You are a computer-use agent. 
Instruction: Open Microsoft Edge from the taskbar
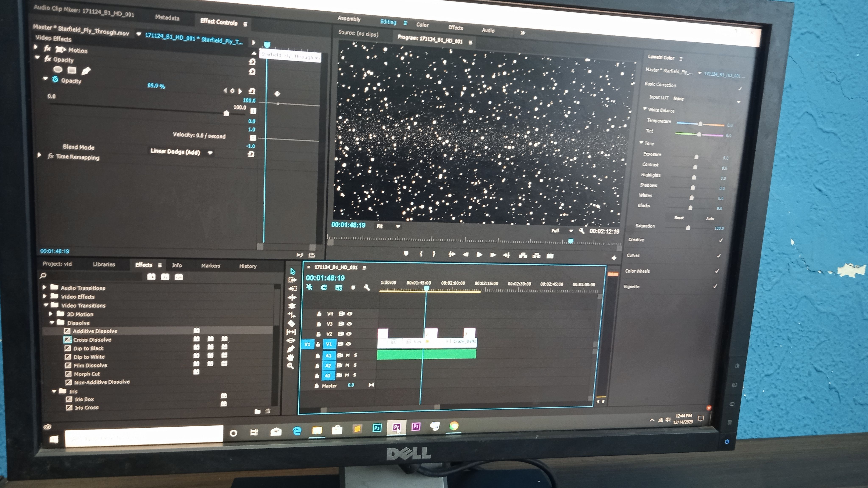(297, 431)
